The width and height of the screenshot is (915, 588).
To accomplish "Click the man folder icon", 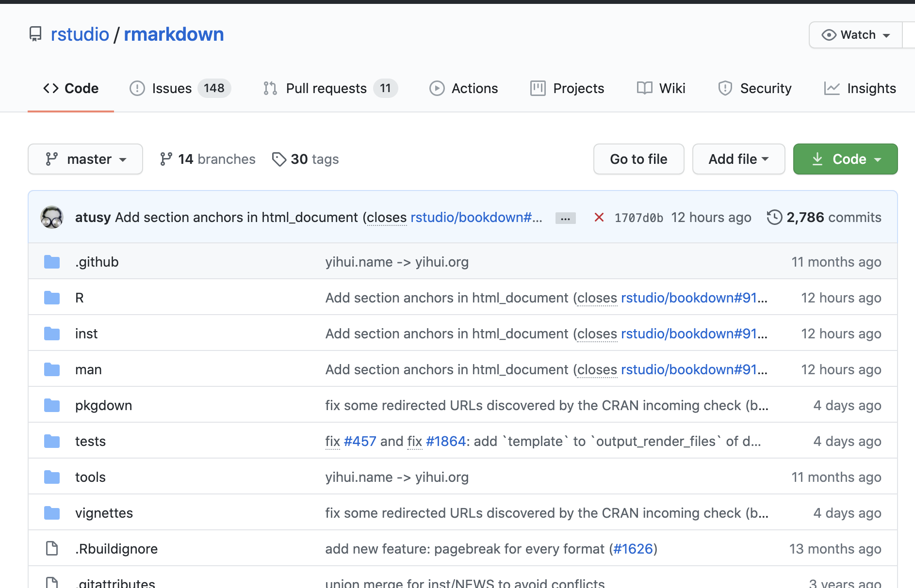I will click(x=52, y=369).
